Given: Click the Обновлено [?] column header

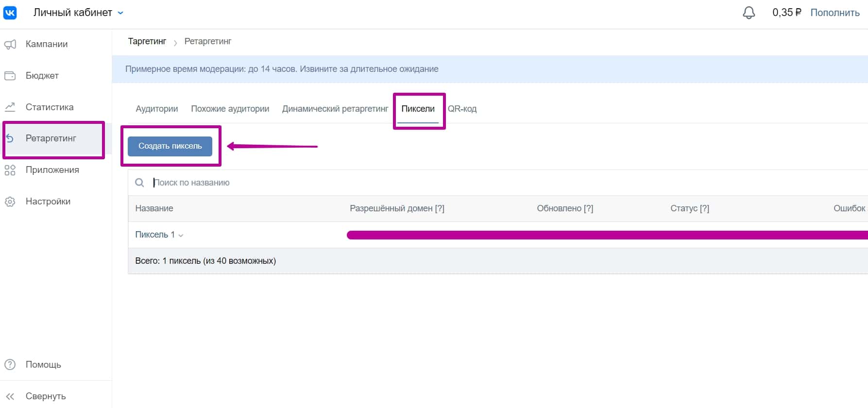Looking at the screenshot, I should click(x=565, y=208).
